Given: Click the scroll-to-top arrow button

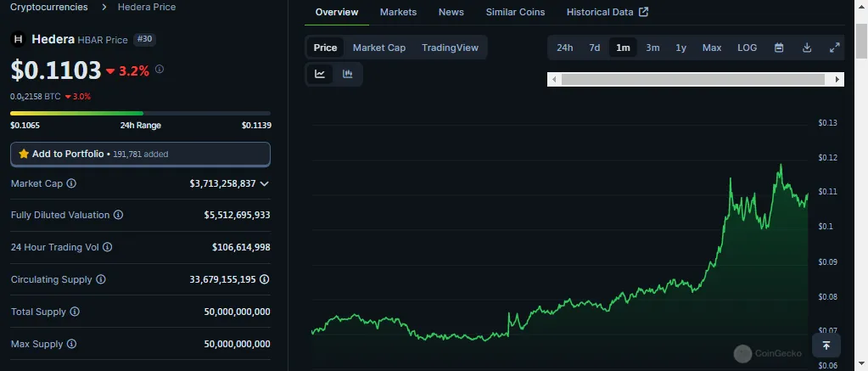Looking at the screenshot, I should point(826,346).
